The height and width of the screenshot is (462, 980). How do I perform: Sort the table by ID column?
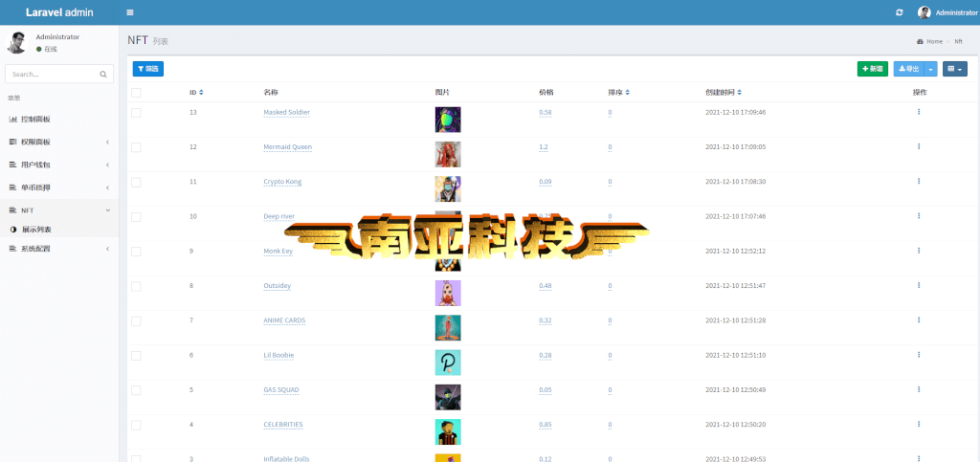click(201, 93)
